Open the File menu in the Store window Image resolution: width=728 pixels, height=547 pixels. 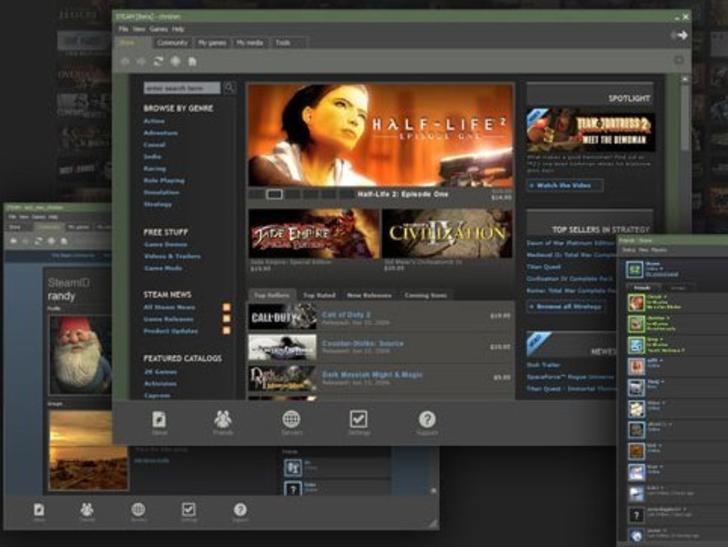tap(123, 29)
